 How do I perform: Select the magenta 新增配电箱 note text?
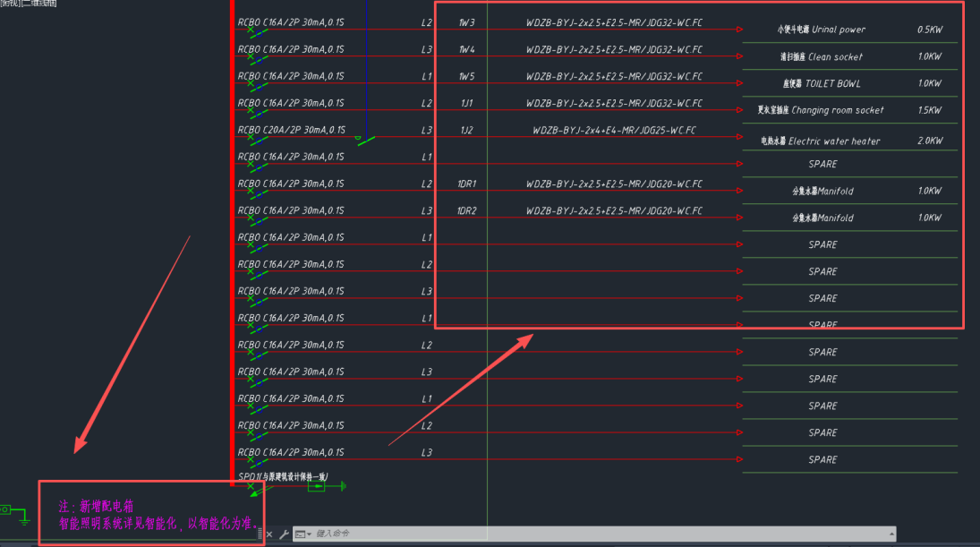[100, 507]
